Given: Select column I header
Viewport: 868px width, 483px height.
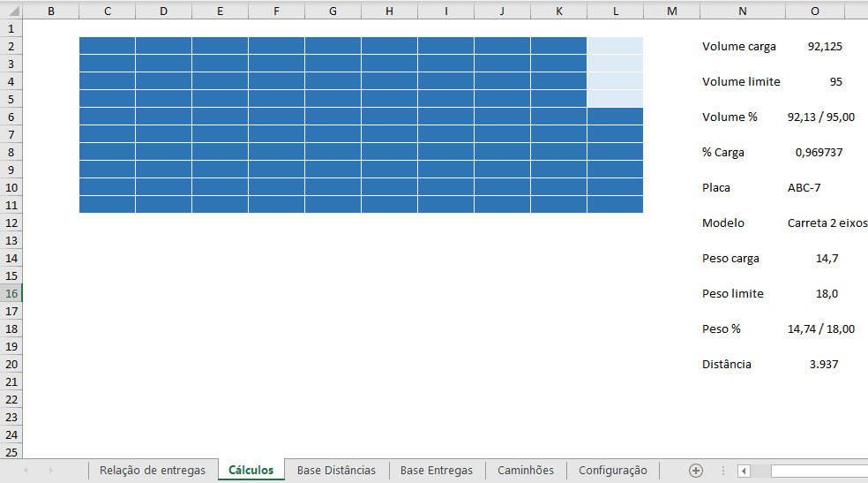Looking at the screenshot, I should [x=446, y=11].
